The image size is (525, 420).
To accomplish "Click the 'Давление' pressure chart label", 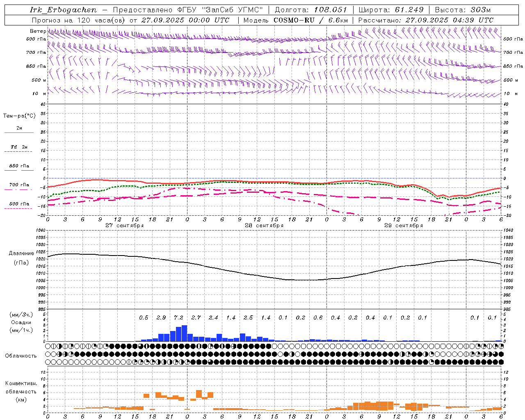I will point(21,253).
